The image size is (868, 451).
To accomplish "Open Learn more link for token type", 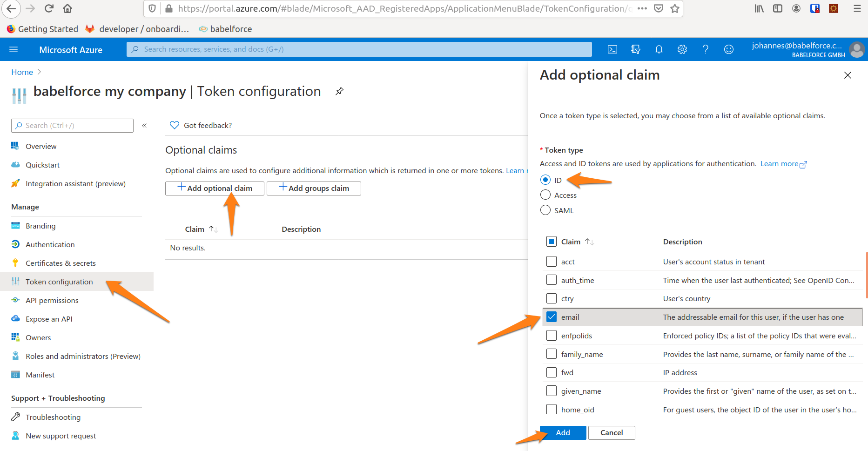I will [784, 164].
